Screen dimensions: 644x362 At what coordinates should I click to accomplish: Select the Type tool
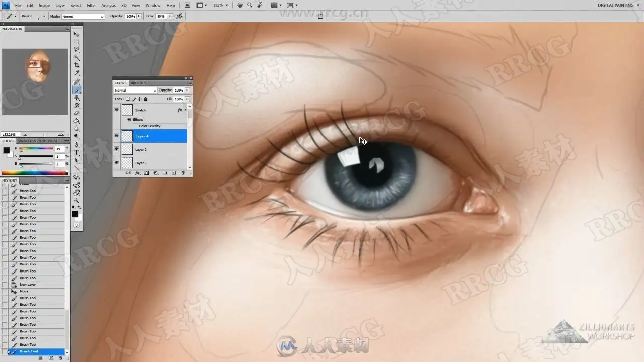[77, 152]
